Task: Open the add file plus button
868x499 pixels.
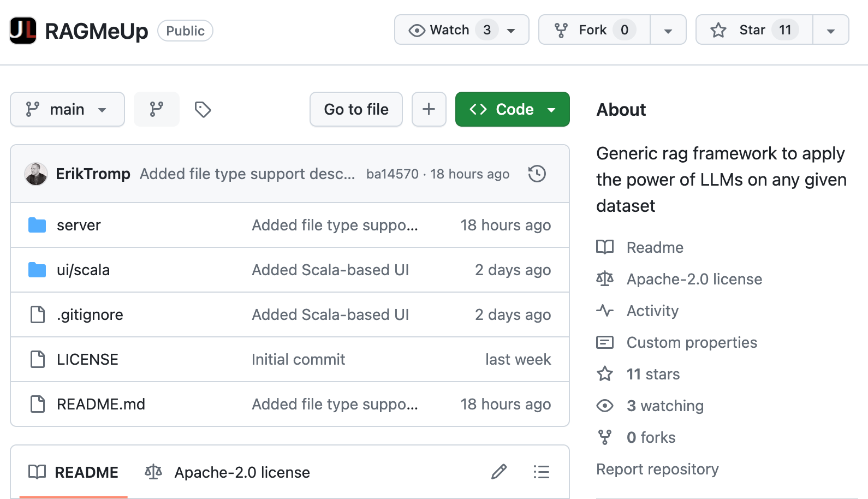Action: pyautogui.click(x=429, y=109)
